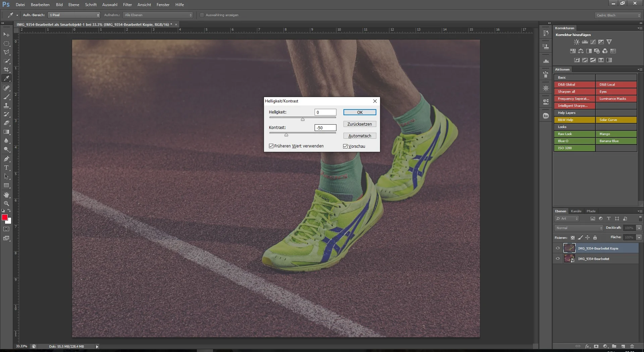Run the Banana-Blue action
The height and width of the screenshot is (352, 644).
coord(616,141)
